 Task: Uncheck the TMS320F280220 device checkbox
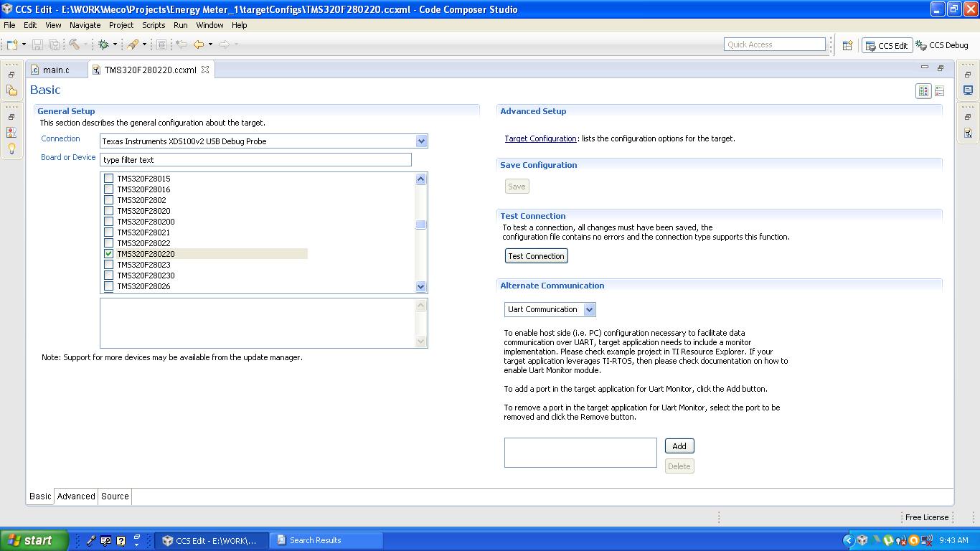click(x=109, y=254)
